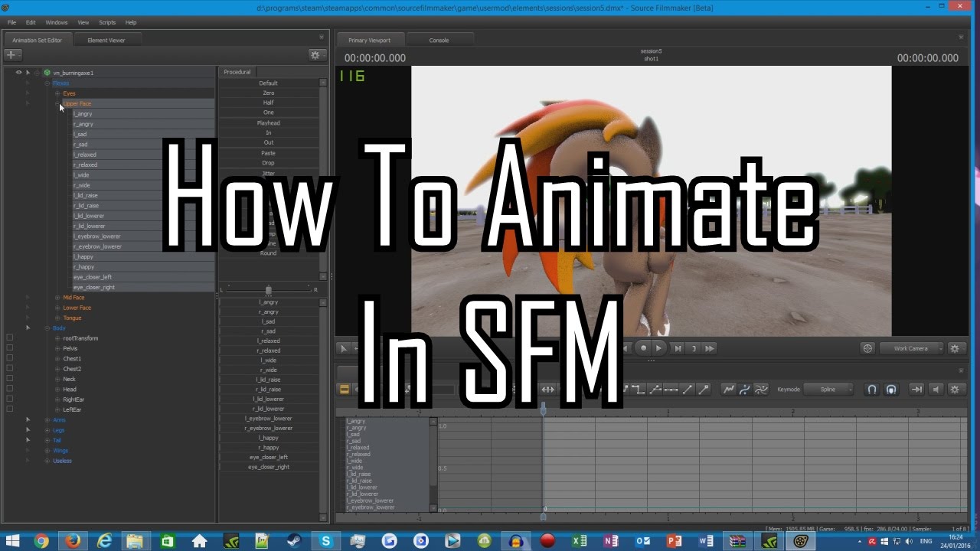Toggle the rootTransform checkbox

[x=10, y=337]
